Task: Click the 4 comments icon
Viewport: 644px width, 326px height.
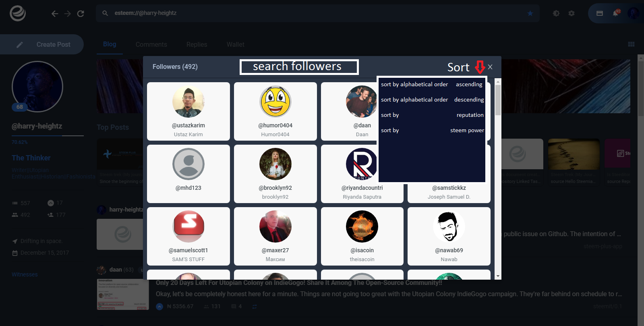Action: tap(234, 307)
